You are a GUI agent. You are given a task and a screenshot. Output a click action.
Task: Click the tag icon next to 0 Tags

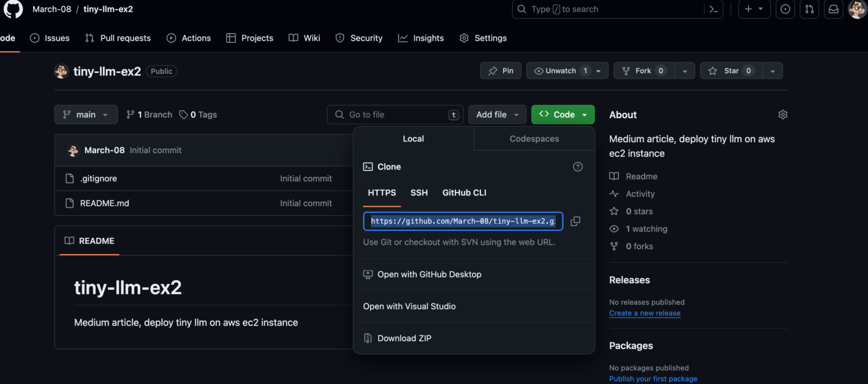click(x=184, y=115)
